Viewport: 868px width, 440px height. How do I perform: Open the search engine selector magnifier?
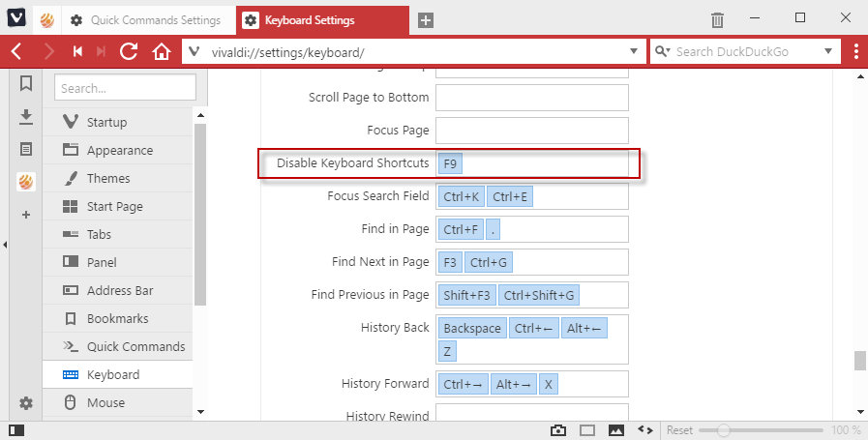pyautogui.click(x=661, y=51)
